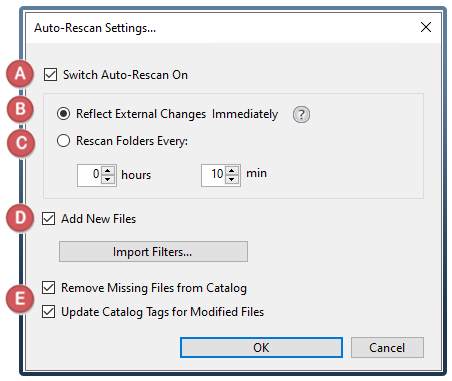Select Reflect External Changes Immediately option
452x381 pixels.
point(63,114)
